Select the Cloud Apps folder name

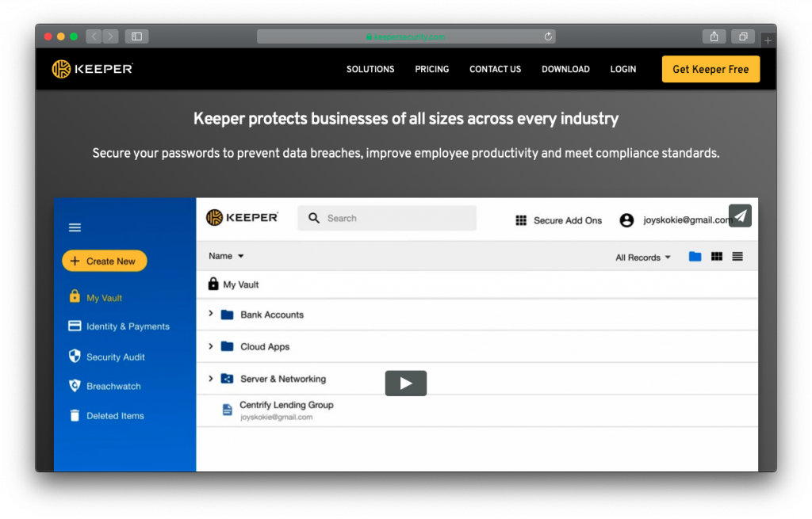(265, 347)
